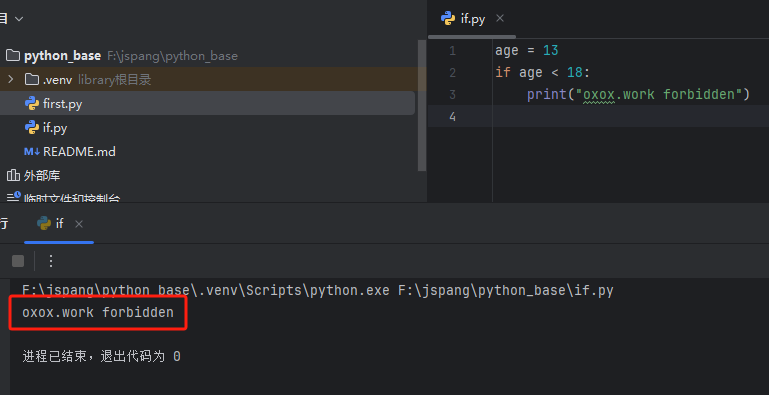The width and height of the screenshot is (769, 395).
Task: Click line number 3 in the gutter
Action: pyautogui.click(x=452, y=94)
